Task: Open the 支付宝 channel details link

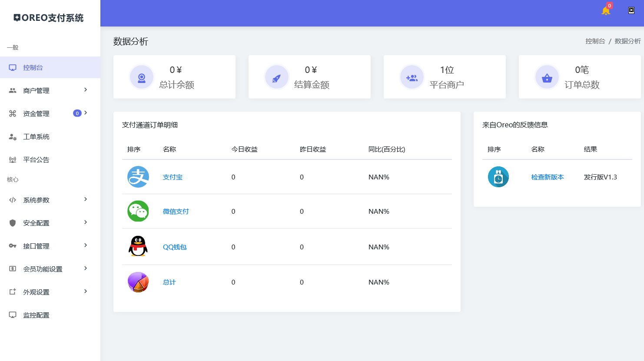Action: (x=172, y=177)
